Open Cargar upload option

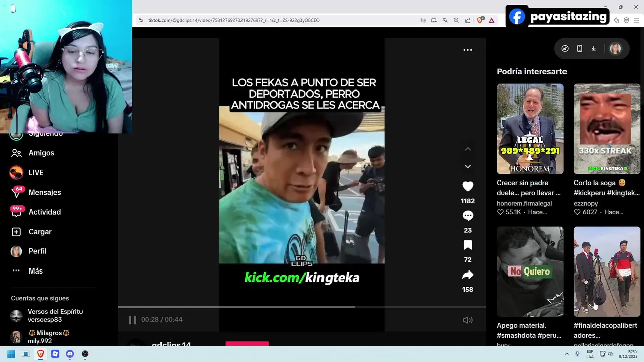pos(40,232)
